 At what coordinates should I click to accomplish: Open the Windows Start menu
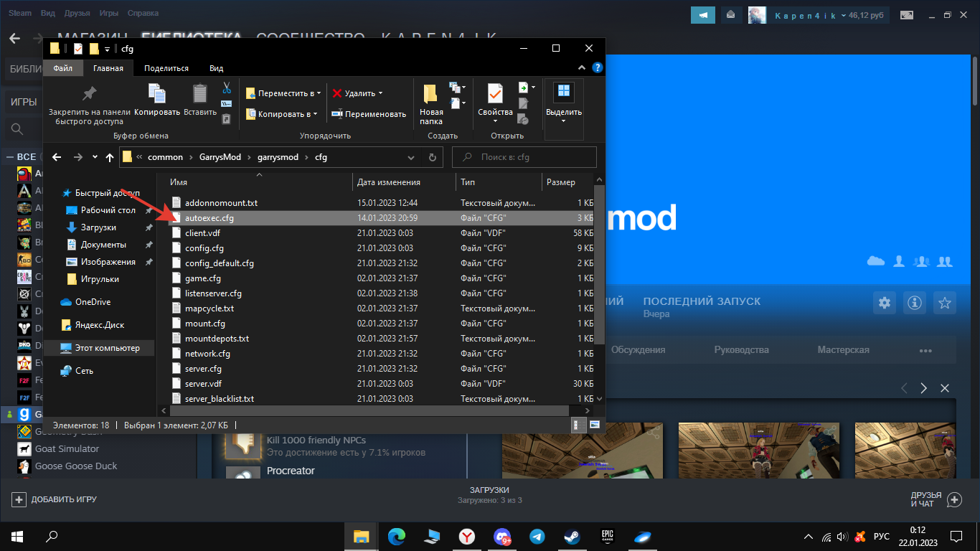(x=17, y=536)
